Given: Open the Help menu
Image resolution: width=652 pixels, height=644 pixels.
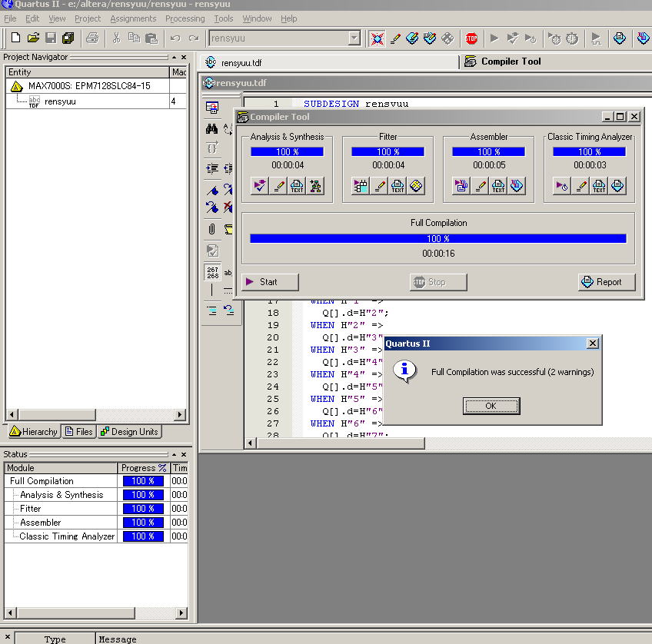Looking at the screenshot, I should point(288,18).
